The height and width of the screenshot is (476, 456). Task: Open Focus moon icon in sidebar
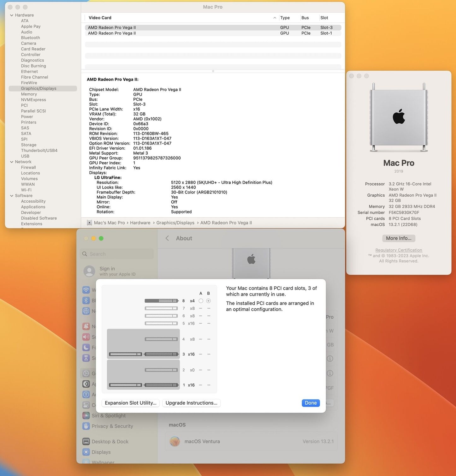(x=86, y=348)
